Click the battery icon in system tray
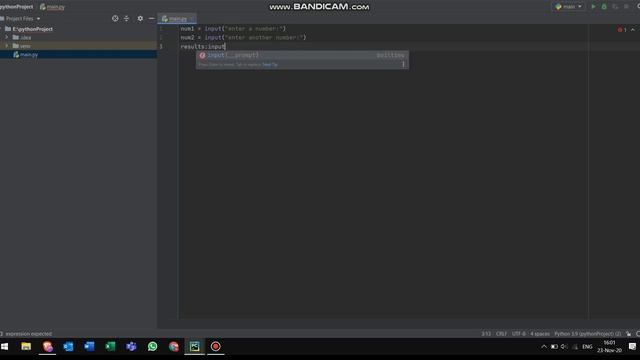 tap(554, 347)
